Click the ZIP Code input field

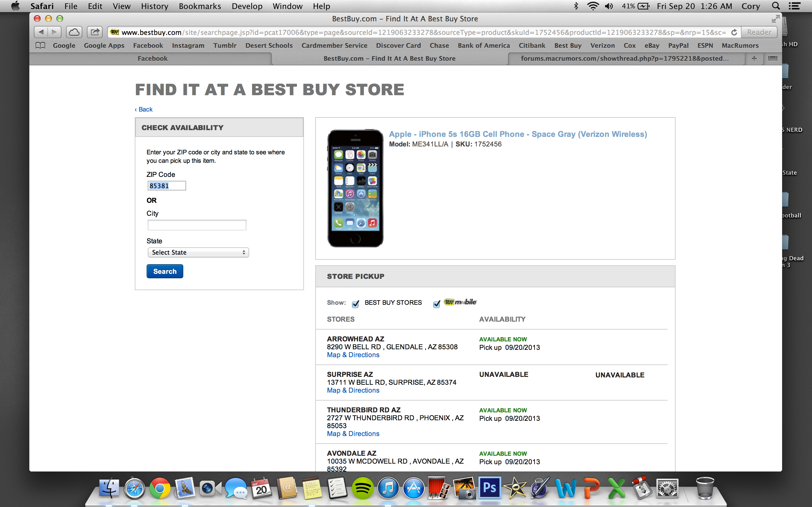pyautogui.click(x=166, y=186)
